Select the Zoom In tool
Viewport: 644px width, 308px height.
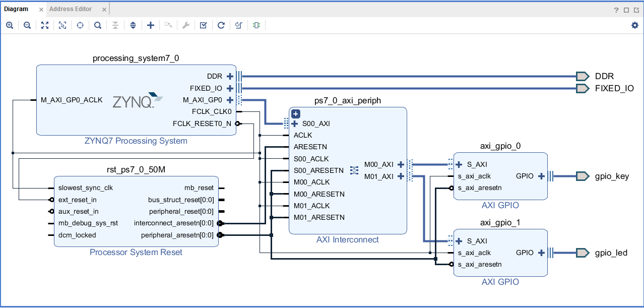(x=10, y=25)
